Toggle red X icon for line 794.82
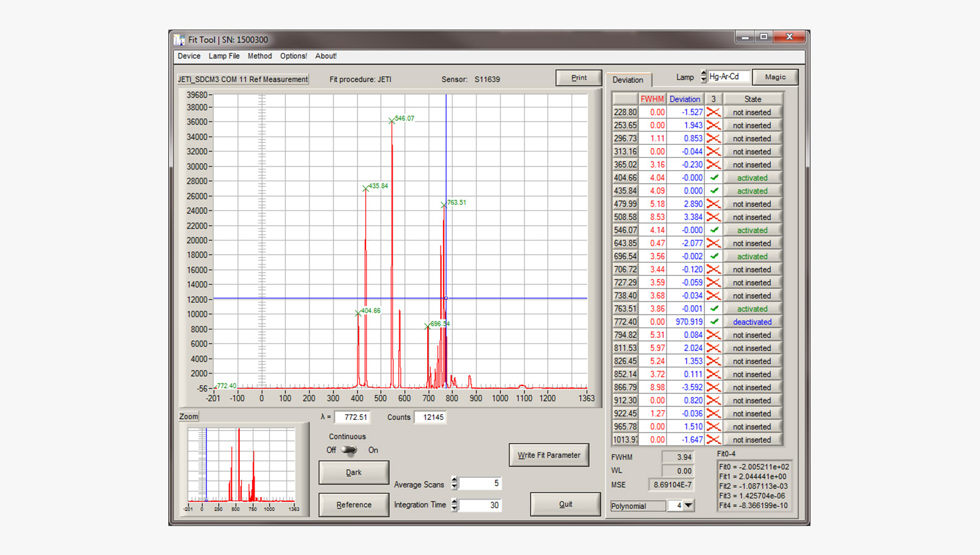 (x=714, y=335)
